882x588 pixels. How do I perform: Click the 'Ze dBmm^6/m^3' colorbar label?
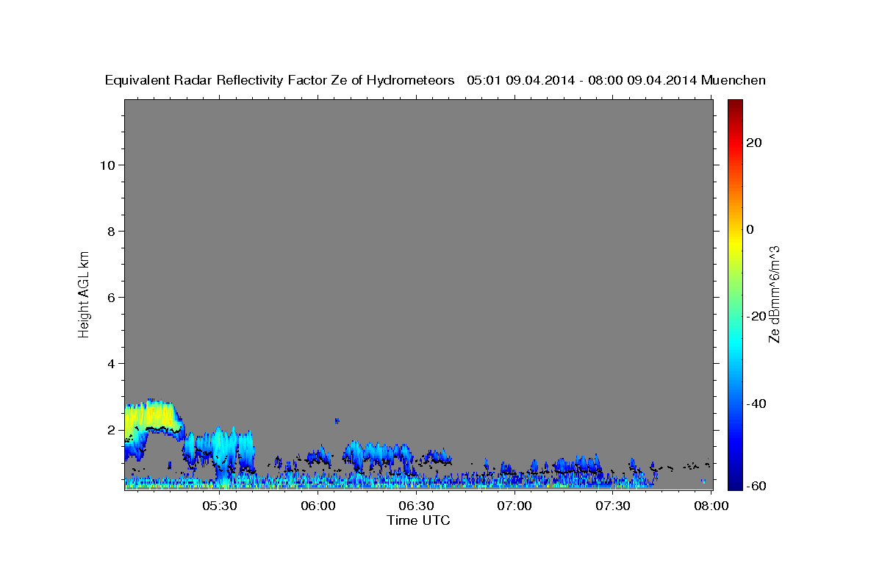click(774, 294)
